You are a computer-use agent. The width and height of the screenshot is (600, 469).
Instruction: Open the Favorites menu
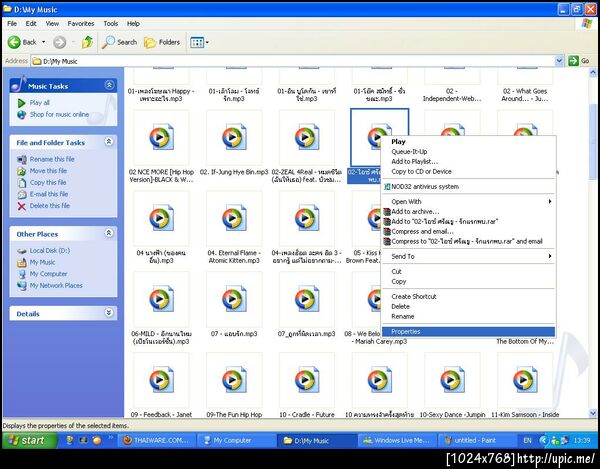click(81, 23)
